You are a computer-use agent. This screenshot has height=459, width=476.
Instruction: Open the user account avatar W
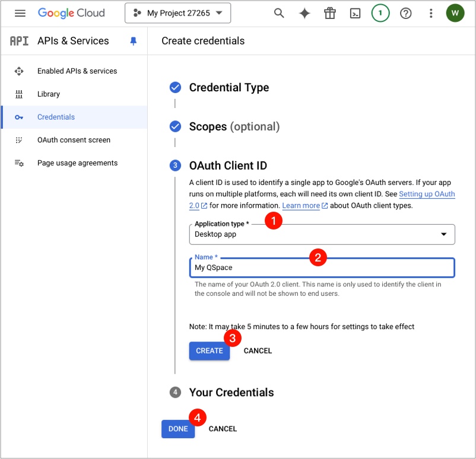pyautogui.click(x=455, y=13)
